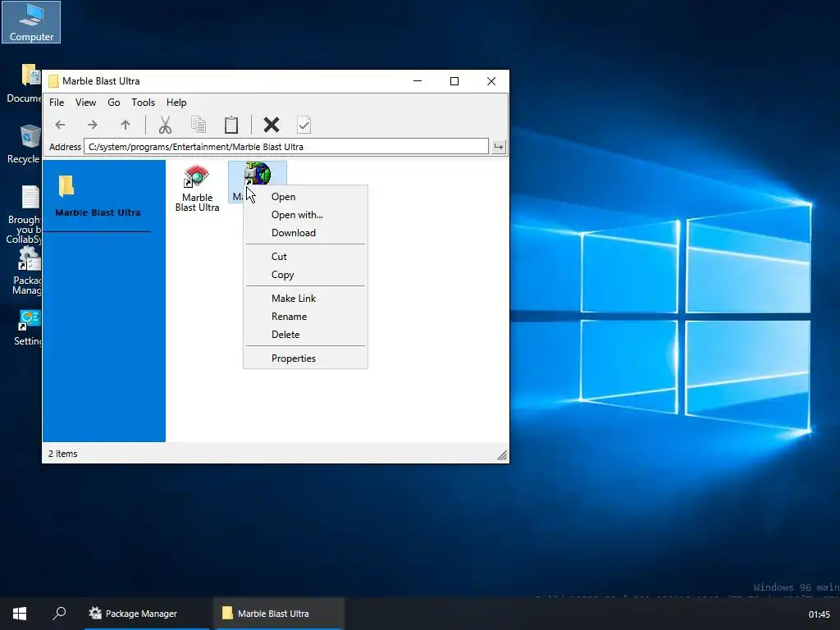
Task: Open the File menu
Action: click(57, 103)
